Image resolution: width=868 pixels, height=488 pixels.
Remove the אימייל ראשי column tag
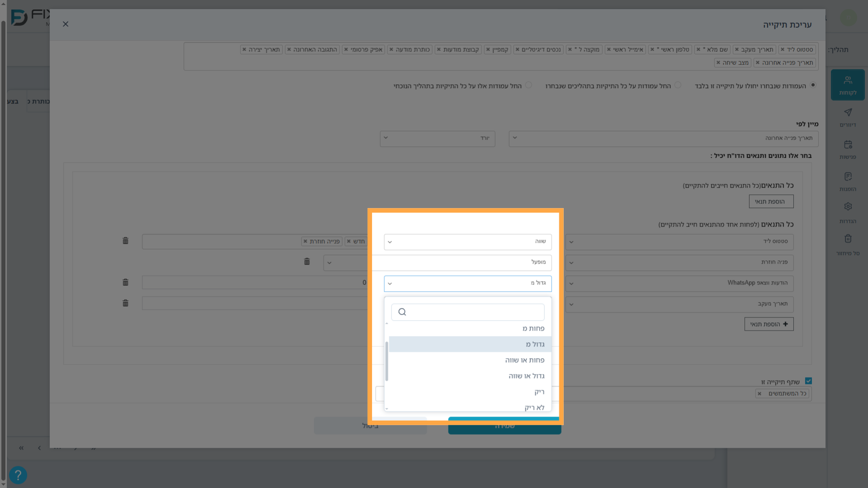click(x=609, y=50)
